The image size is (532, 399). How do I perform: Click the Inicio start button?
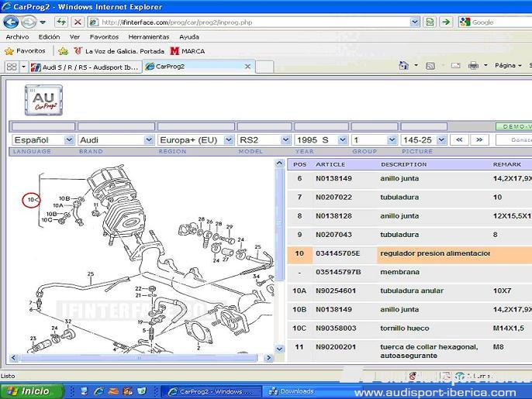click(x=32, y=391)
